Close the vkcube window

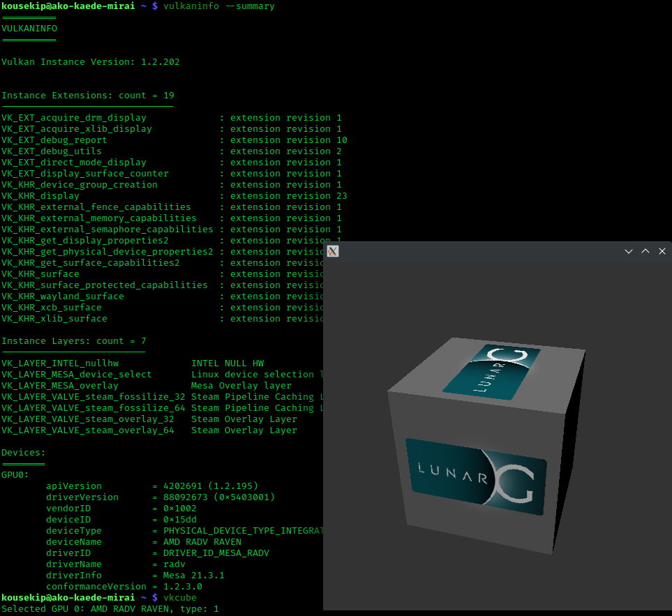click(x=662, y=251)
